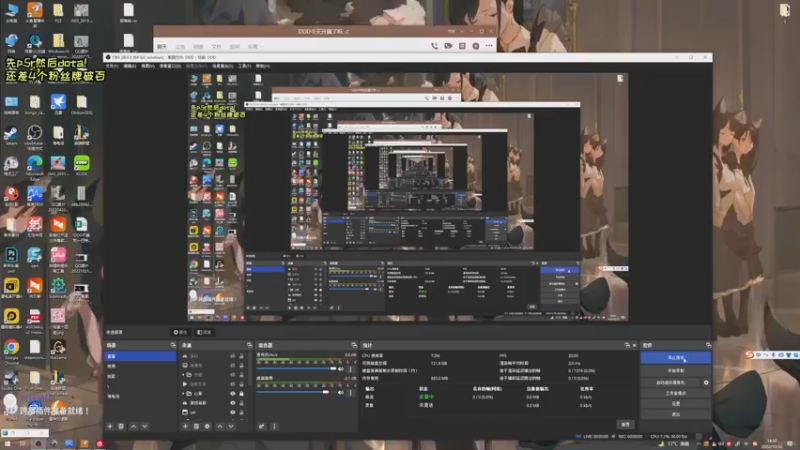Viewport: 800px width, 450px height.
Task: Expand the visible group in the Sources list
Action: (184, 393)
